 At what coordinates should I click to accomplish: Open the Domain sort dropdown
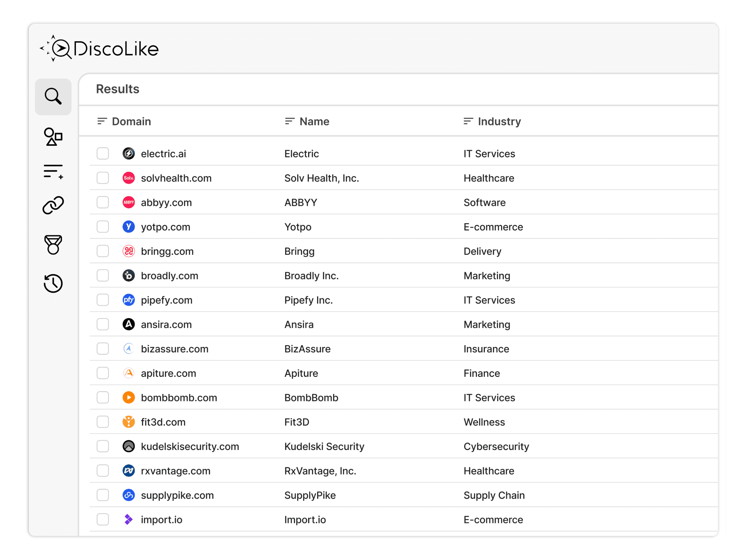pos(102,121)
